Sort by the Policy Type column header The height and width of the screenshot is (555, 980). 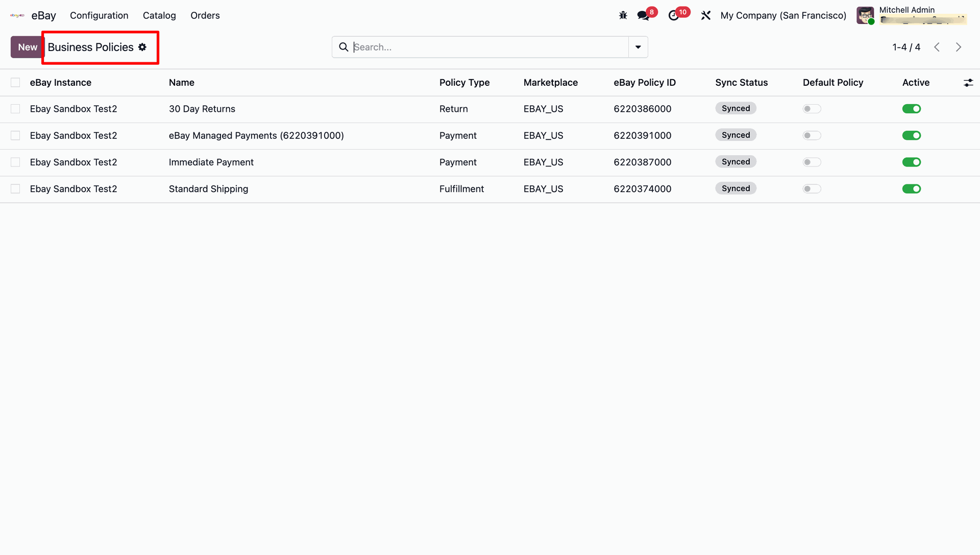coord(464,83)
